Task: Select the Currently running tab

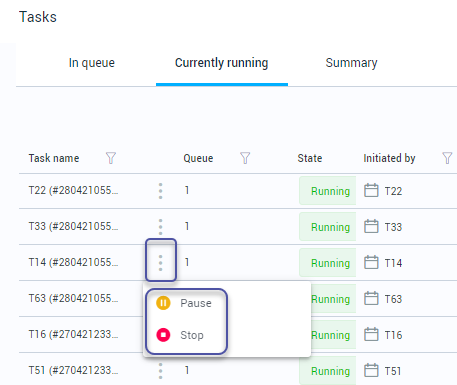Action: (222, 63)
